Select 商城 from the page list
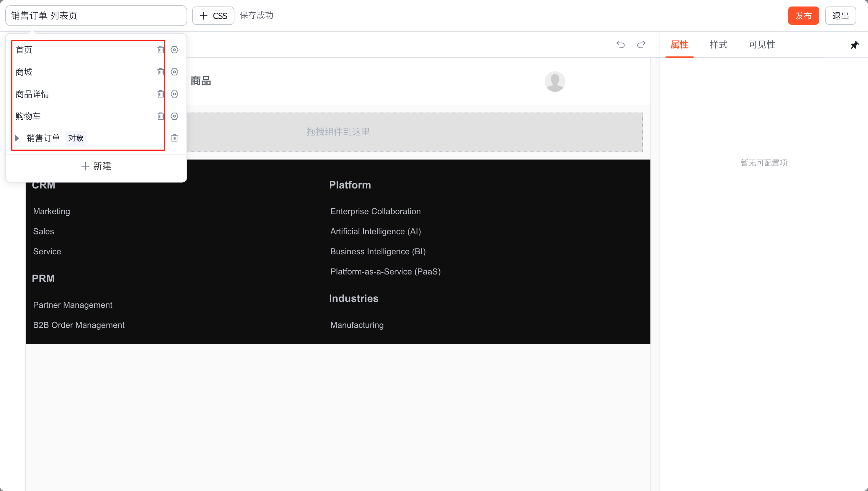The image size is (868, 491). click(24, 72)
